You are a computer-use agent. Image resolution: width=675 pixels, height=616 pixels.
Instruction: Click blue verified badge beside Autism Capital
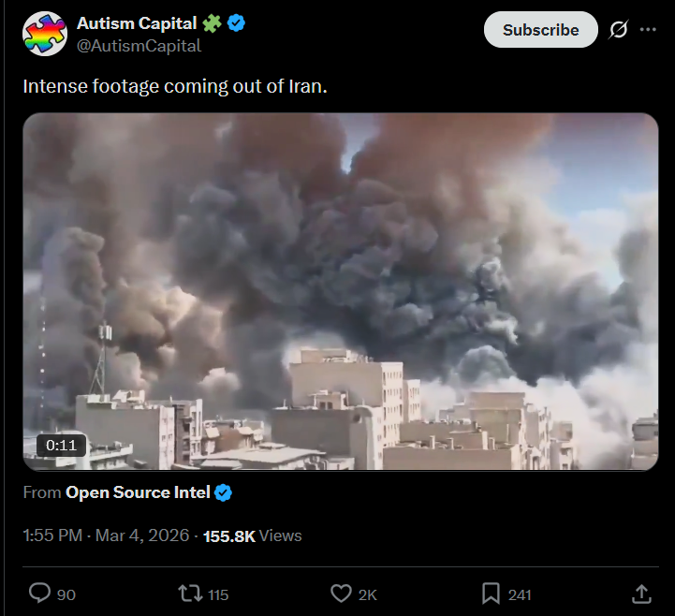(236, 22)
